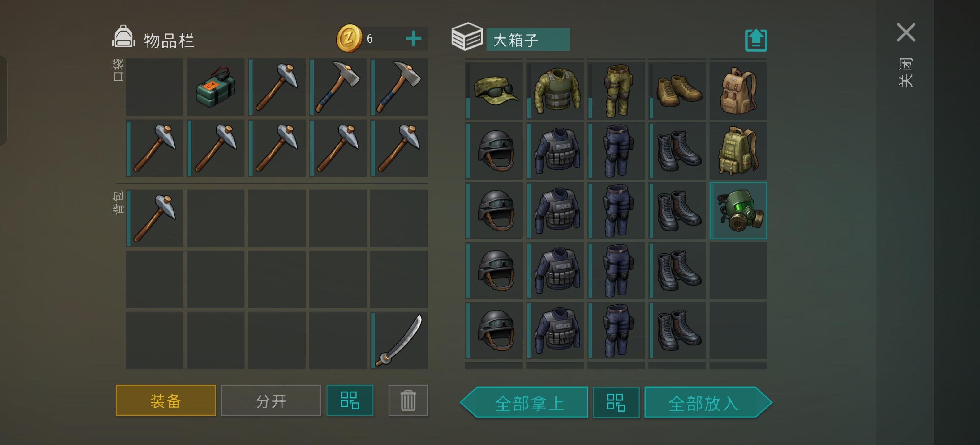Viewport: 980px width, 445px height.
Task: Sort inventory with the grid icon
Action: (350, 400)
